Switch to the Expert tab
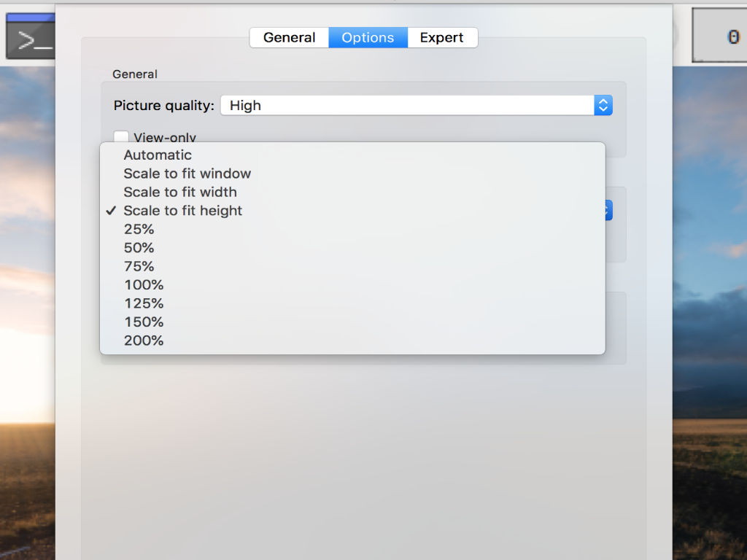Image resolution: width=747 pixels, height=560 pixels. (x=442, y=38)
